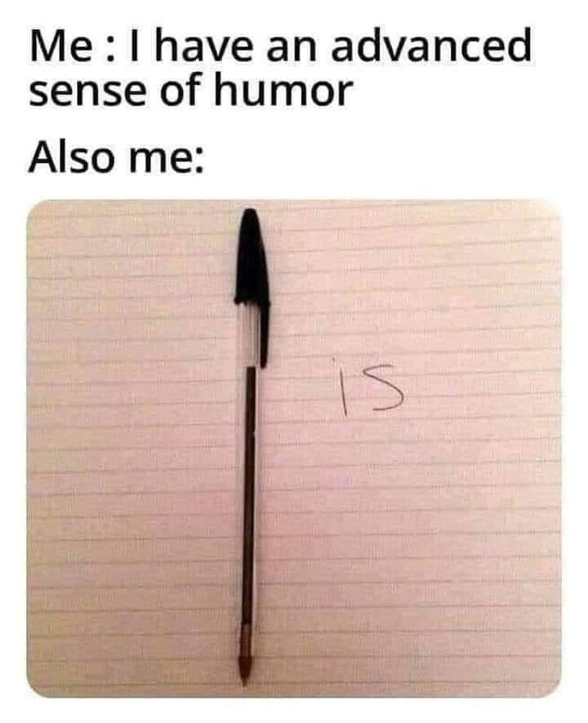This screenshot has width=588, height=723.
Task: Click the word "Me" at the top
Action: click(60, 47)
